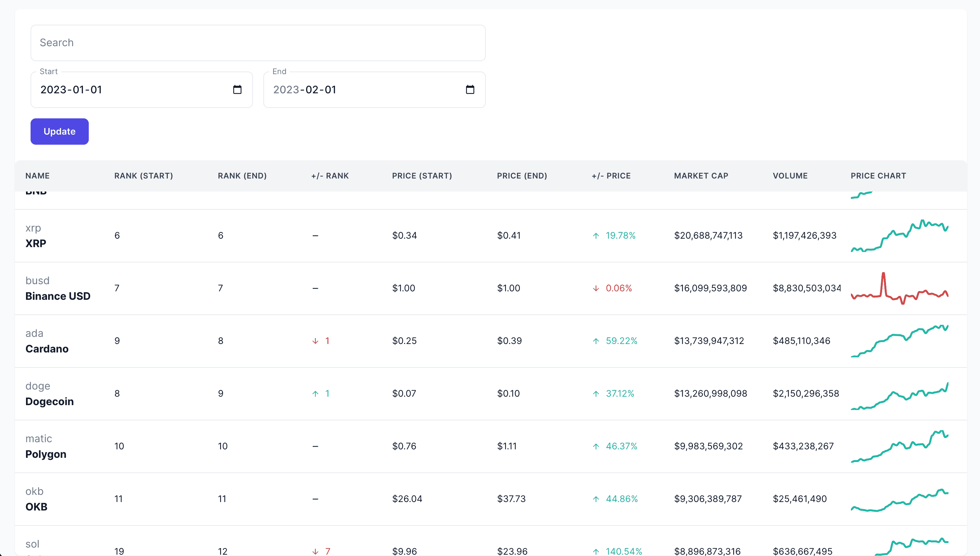
Task: Click the up arrow beside 59.22%
Action: [x=596, y=341]
